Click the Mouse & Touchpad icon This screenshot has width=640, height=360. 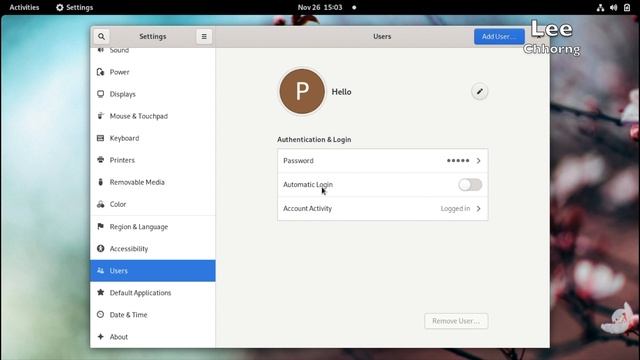click(100, 116)
